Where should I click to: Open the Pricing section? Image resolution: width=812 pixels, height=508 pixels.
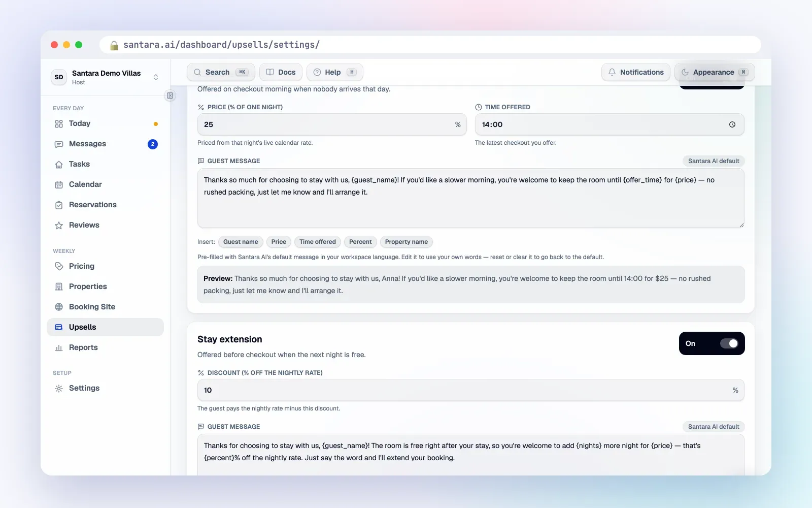[x=105, y=266]
